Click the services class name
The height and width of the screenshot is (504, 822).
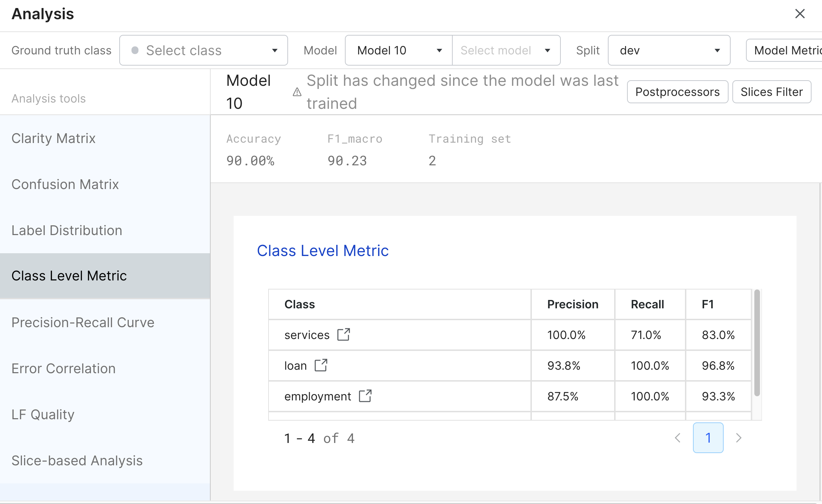tap(307, 335)
